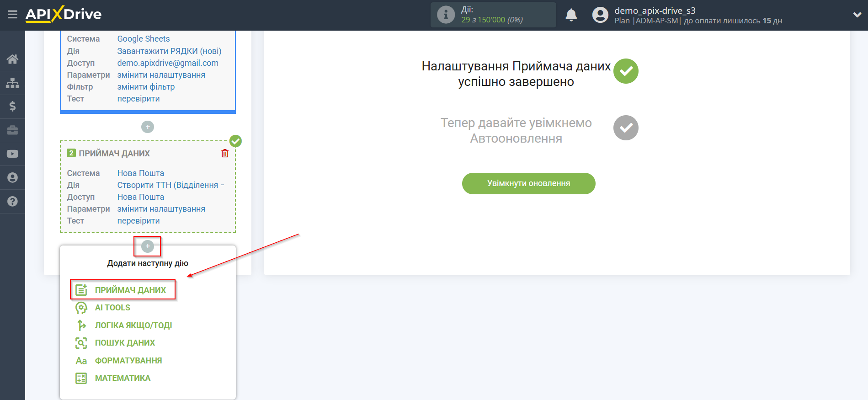The height and width of the screenshot is (400, 868).
Task: Click green checkmark beside setup completed
Action: coord(626,71)
